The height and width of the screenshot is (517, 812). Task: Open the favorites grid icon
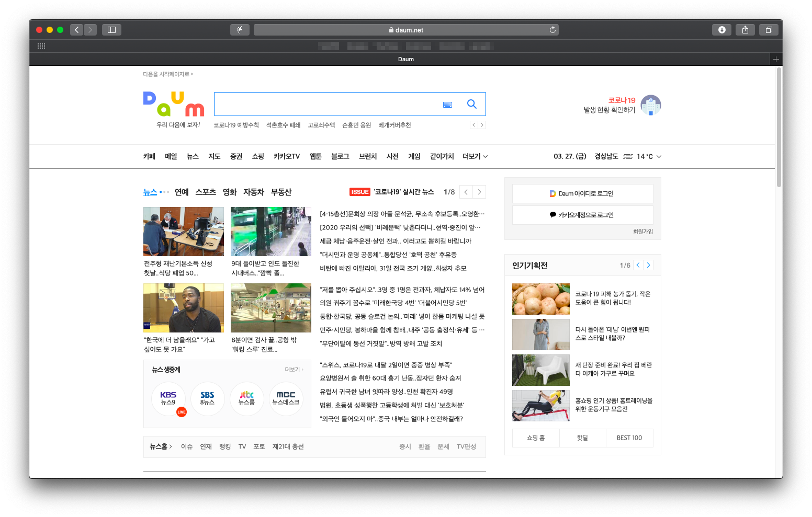click(41, 46)
